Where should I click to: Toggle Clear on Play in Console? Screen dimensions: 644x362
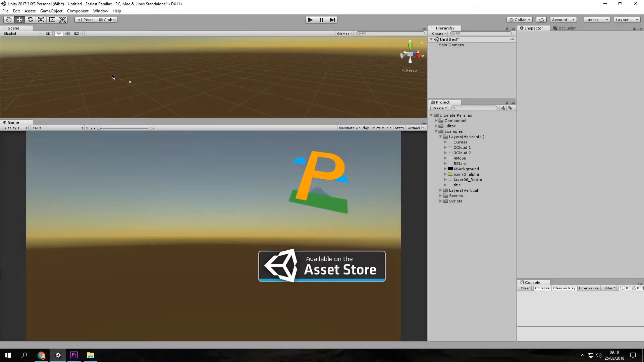564,288
